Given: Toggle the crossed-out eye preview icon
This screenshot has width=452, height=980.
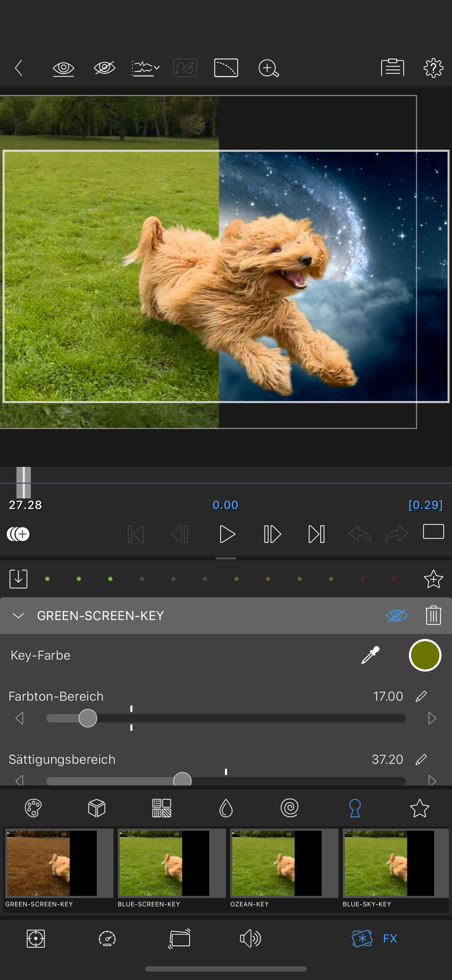Looking at the screenshot, I should tap(104, 68).
